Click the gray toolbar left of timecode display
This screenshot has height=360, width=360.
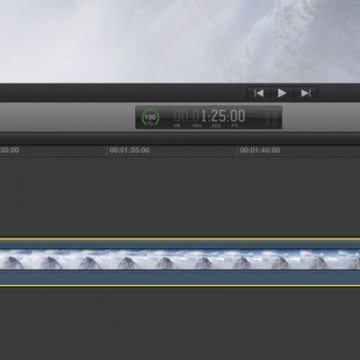coord(67,117)
